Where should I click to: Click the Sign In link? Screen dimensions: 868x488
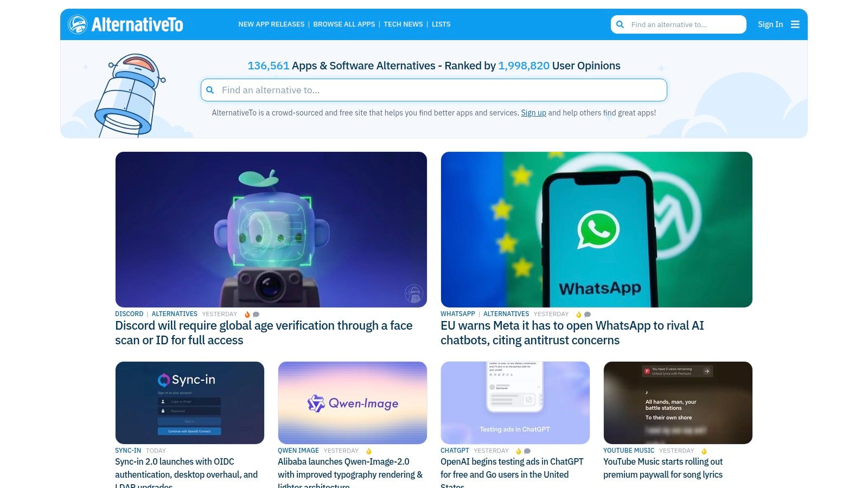(x=770, y=24)
